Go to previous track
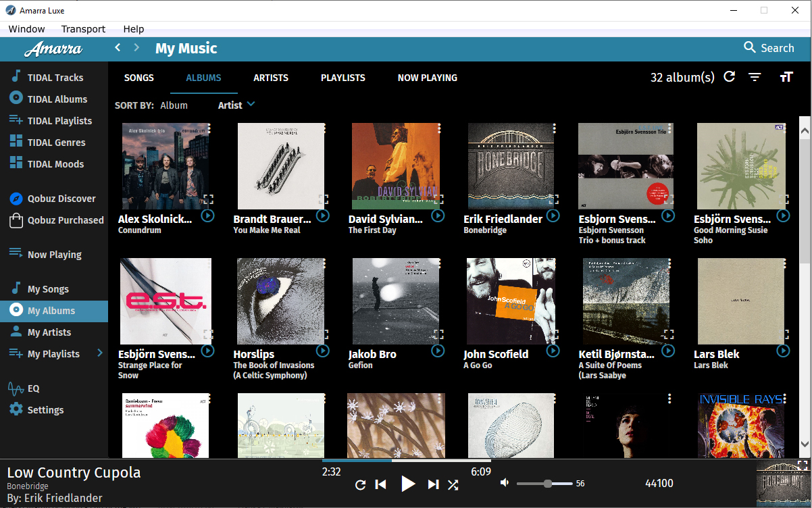Image resolution: width=812 pixels, height=508 pixels. pos(381,484)
